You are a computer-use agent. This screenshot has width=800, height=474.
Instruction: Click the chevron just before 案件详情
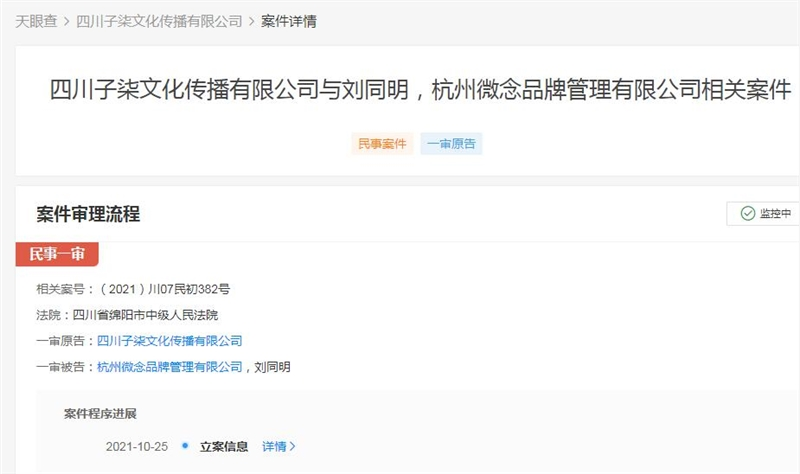click(251, 21)
